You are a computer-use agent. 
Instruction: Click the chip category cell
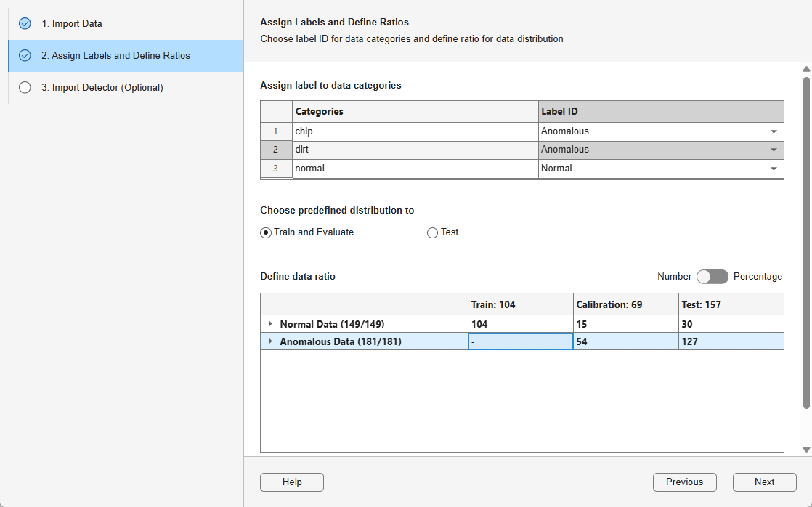coord(415,131)
